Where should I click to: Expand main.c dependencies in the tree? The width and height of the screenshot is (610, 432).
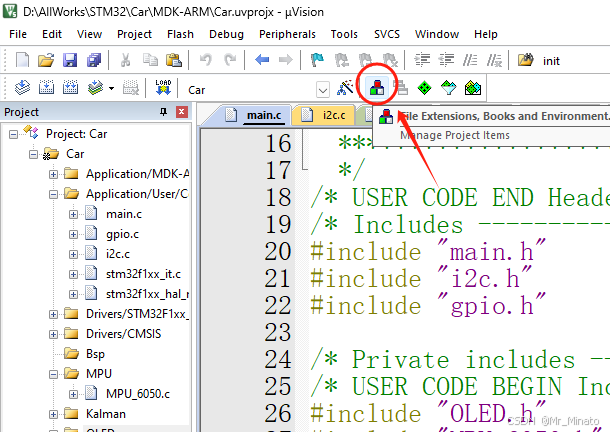(73, 214)
